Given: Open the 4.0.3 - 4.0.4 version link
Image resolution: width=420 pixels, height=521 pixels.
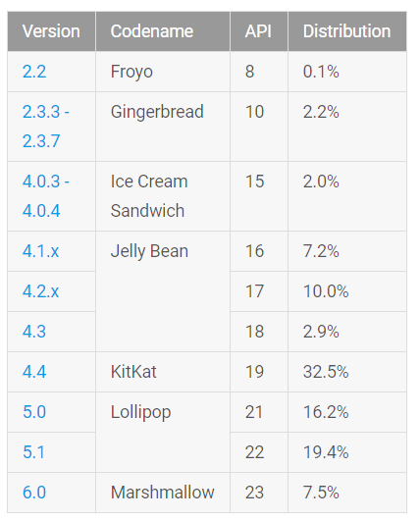Looking at the screenshot, I should click(x=46, y=196).
